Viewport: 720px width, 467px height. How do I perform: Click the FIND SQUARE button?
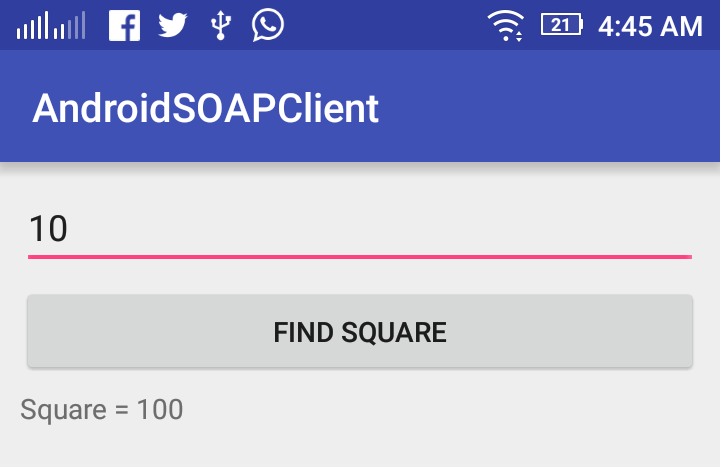point(360,331)
